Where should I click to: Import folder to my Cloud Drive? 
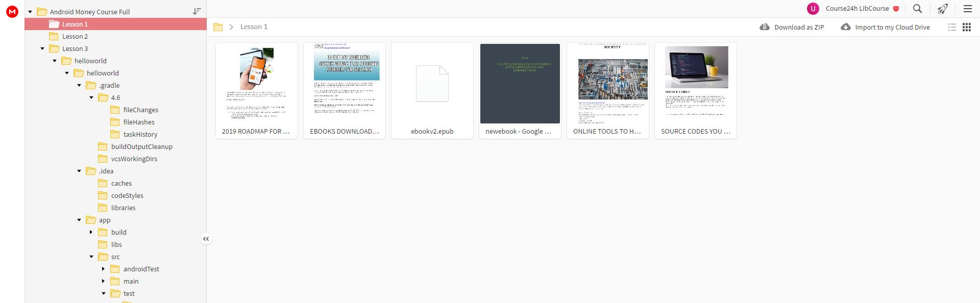[x=886, y=27]
